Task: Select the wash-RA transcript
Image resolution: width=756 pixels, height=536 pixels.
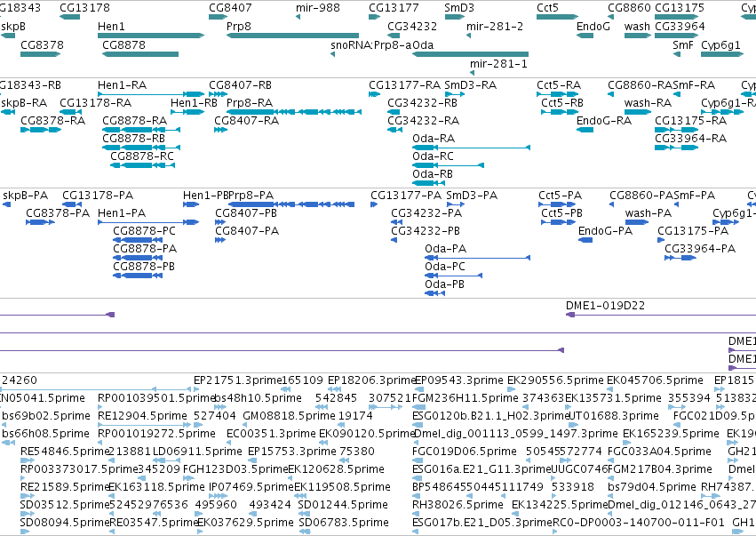Action: 638,112
